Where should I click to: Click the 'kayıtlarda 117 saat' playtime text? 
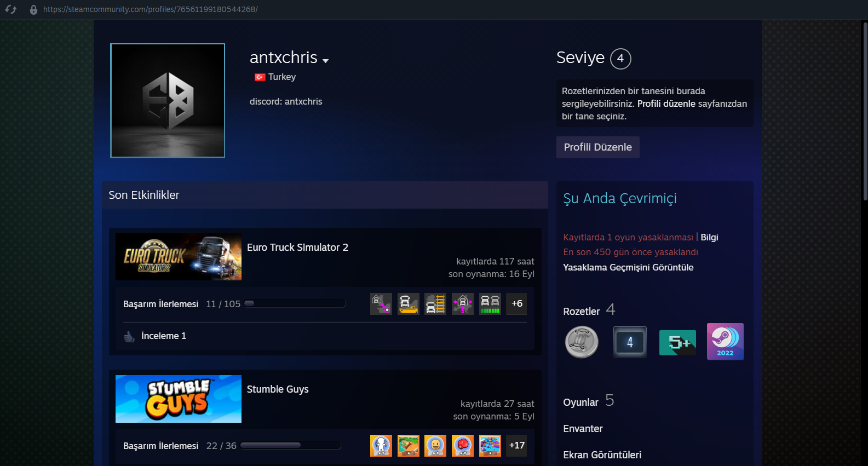click(x=495, y=261)
